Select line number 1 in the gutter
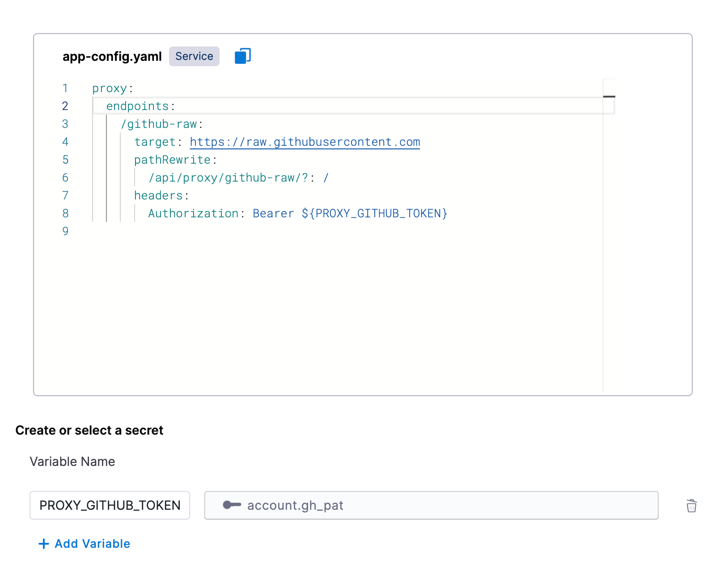 click(65, 89)
